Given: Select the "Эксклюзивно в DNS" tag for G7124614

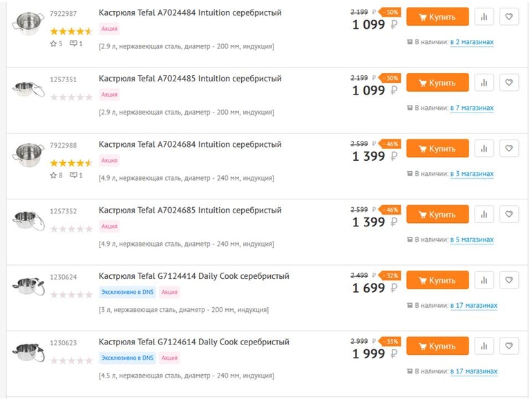Looking at the screenshot, I should [127, 358].
